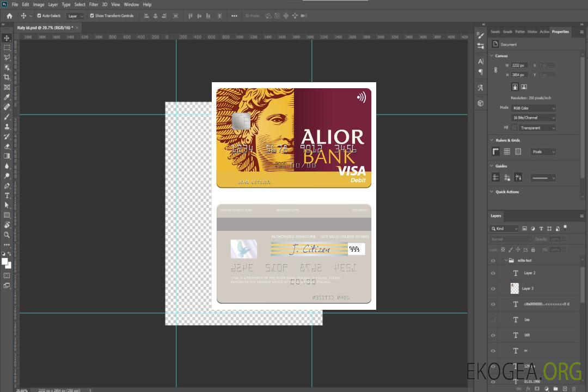Image resolution: width=588 pixels, height=392 pixels.
Task: Select the Move tool in the toolbox
Action: 7,38
